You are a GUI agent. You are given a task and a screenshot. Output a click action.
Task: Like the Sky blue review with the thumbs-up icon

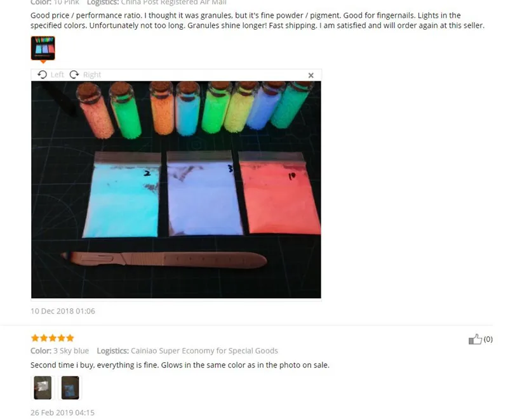tap(475, 339)
